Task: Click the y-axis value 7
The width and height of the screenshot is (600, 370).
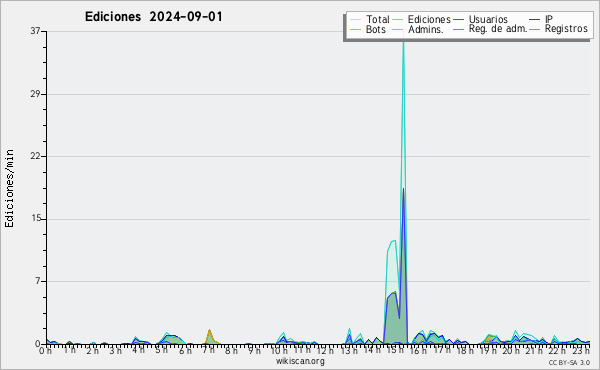Action: (x=38, y=281)
